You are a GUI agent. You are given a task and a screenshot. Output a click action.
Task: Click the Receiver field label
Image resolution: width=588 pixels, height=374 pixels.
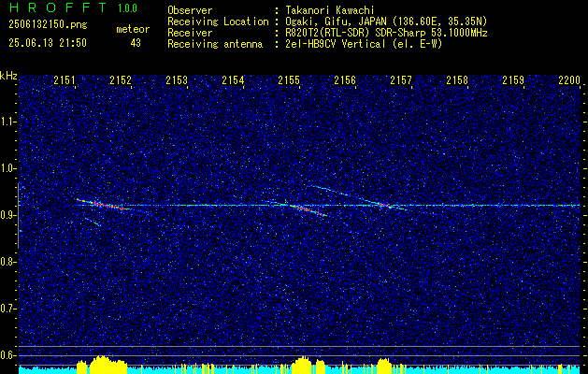(x=190, y=33)
